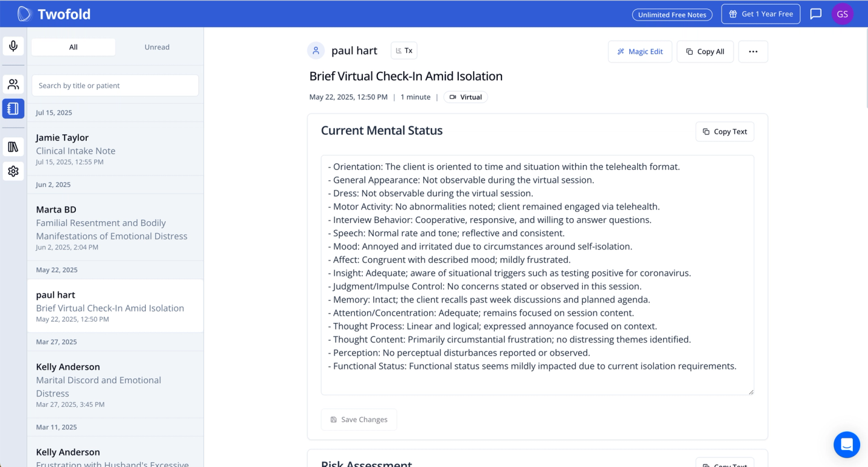
Task: Select paul hart Brief Virtual Check-In note
Action: point(115,306)
